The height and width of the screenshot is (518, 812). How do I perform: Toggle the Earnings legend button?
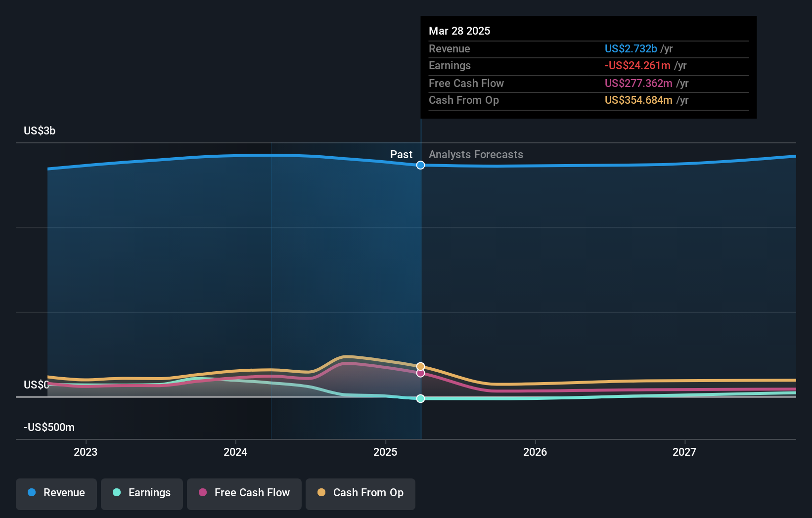(142, 494)
